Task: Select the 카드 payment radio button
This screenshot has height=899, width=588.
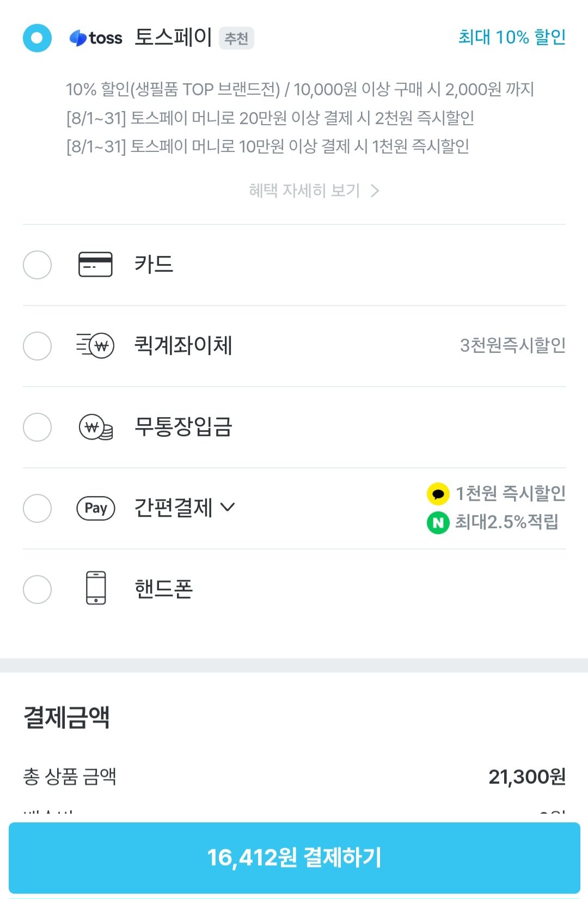Action: (37, 265)
